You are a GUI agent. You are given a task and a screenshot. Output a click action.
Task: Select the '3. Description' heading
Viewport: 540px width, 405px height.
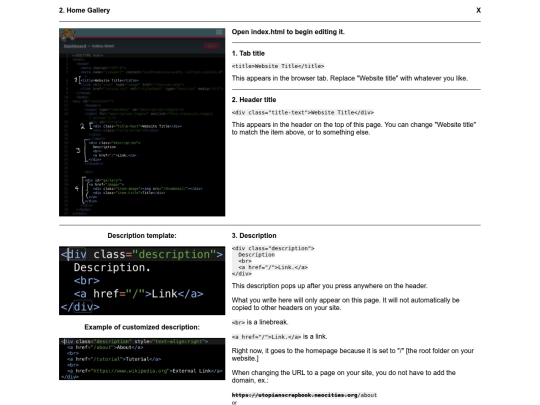[254, 236]
